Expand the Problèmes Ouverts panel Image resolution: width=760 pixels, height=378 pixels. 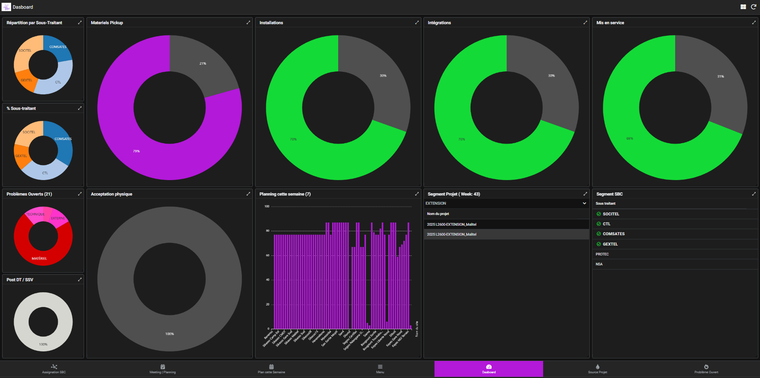[x=80, y=194]
